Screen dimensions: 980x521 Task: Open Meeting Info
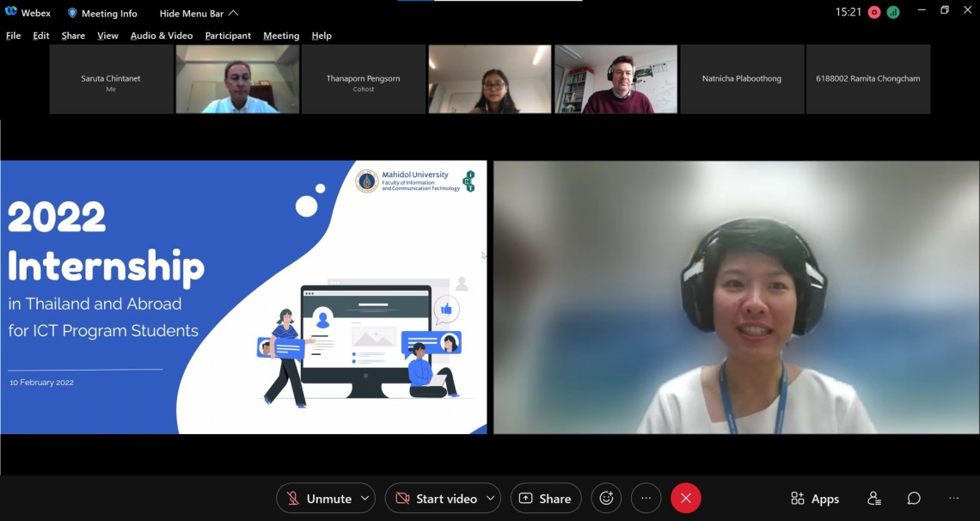(x=102, y=14)
